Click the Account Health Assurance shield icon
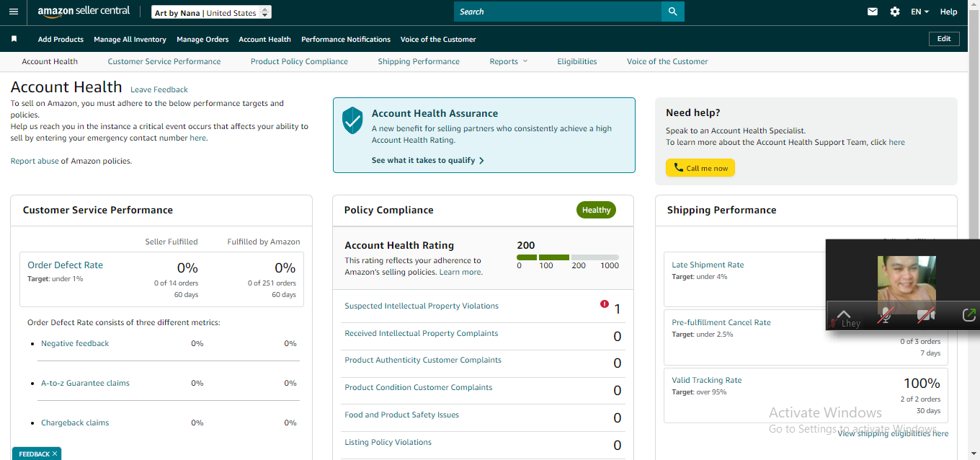 click(x=352, y=120)
